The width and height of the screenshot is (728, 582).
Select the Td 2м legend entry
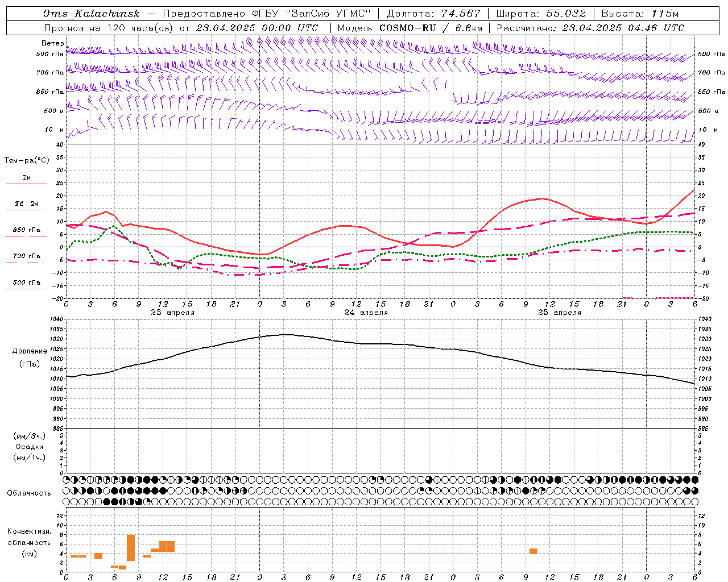[27, 203]
